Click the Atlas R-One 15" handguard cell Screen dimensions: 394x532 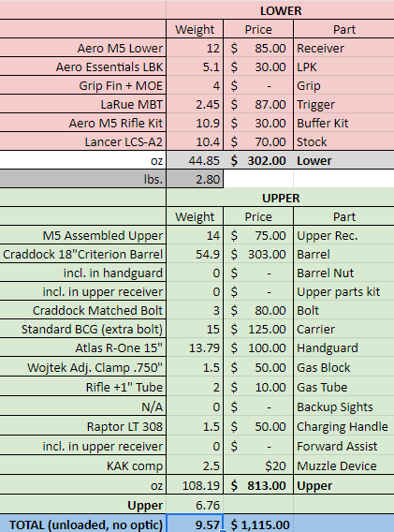83,347
